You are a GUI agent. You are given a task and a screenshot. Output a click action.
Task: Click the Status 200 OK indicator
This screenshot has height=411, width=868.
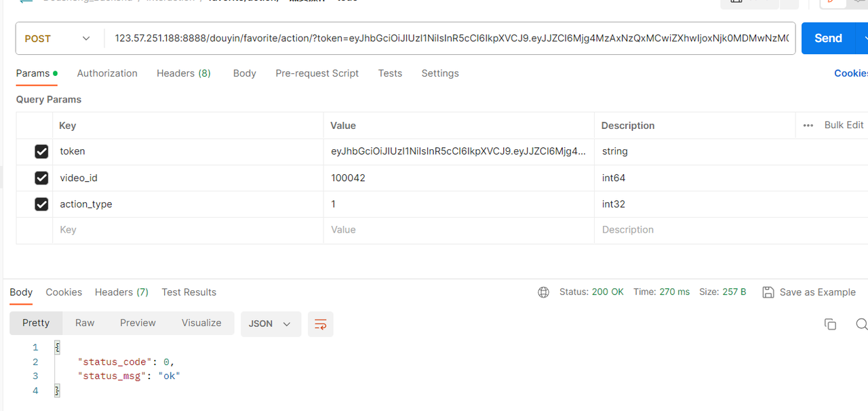coord(591,292)
